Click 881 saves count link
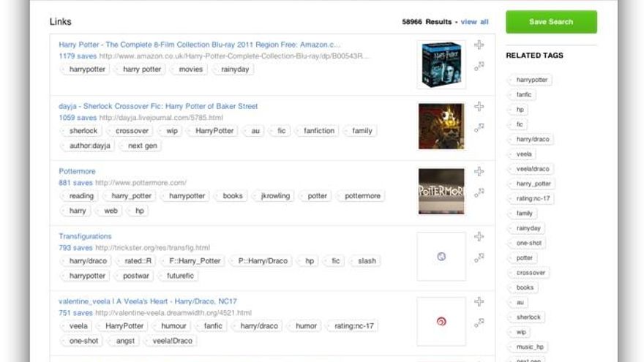Image resolution: width=644 pixels, height=362 pixels. click(x=75, y=183)
